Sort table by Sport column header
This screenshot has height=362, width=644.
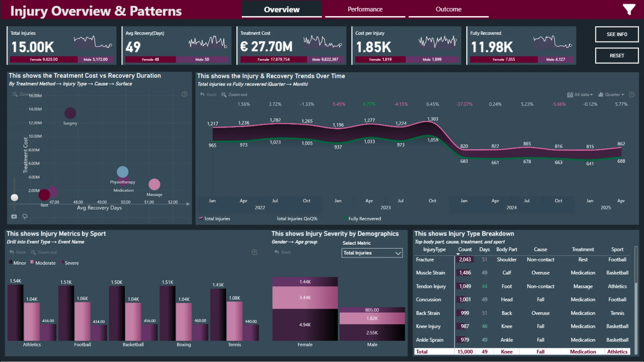pos(617,249)
